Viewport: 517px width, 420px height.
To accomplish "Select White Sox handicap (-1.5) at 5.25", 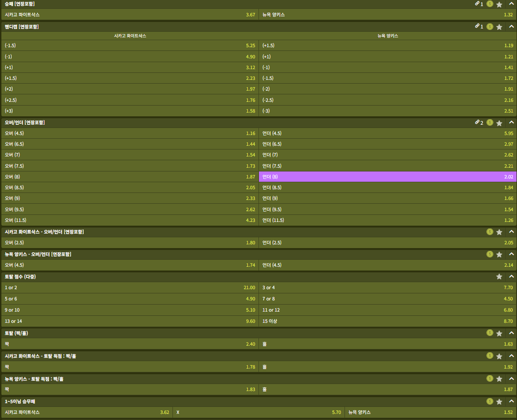I will pos(130,45).
